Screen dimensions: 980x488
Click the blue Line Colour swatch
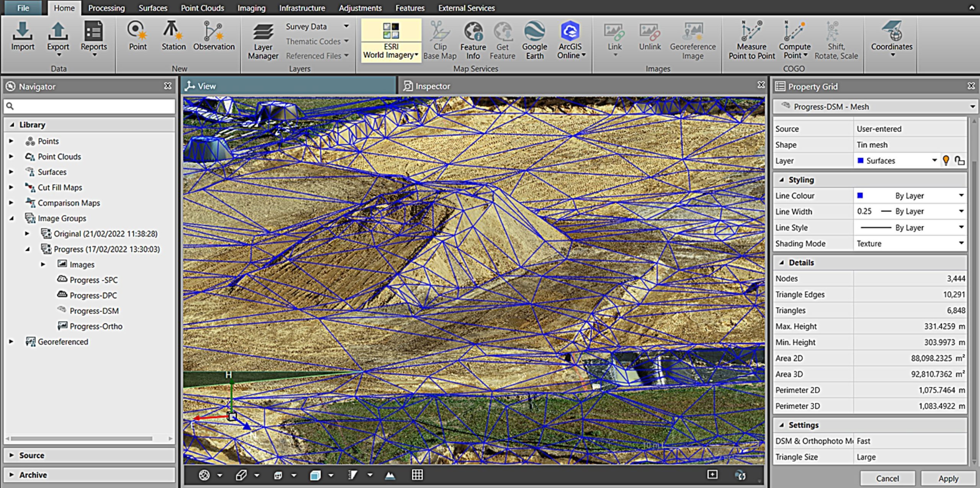[x=860, y=196]
